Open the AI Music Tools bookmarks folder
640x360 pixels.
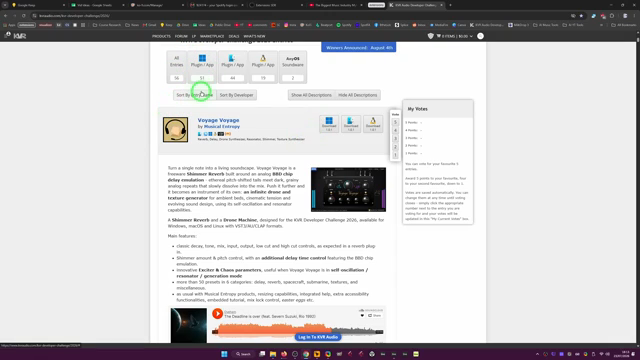(x=546, y=25)
